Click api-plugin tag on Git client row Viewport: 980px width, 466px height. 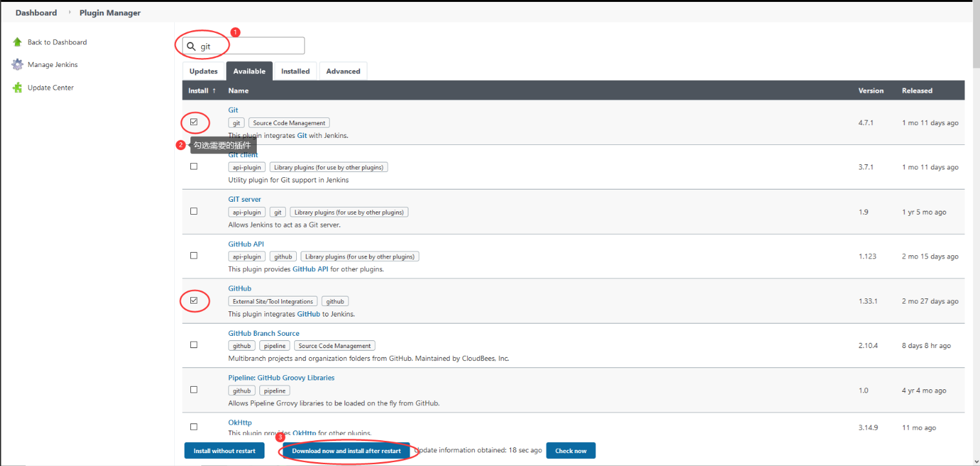[247, 167]
